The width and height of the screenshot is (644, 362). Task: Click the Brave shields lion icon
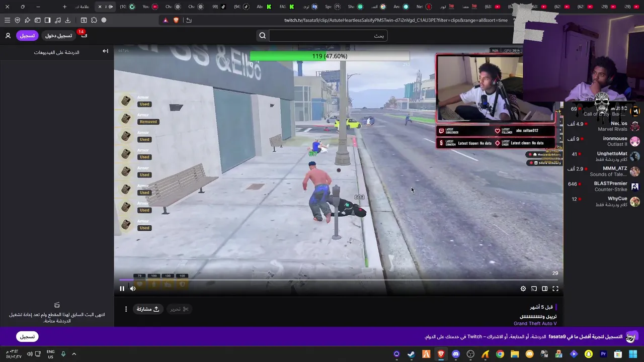coord(176,20)
